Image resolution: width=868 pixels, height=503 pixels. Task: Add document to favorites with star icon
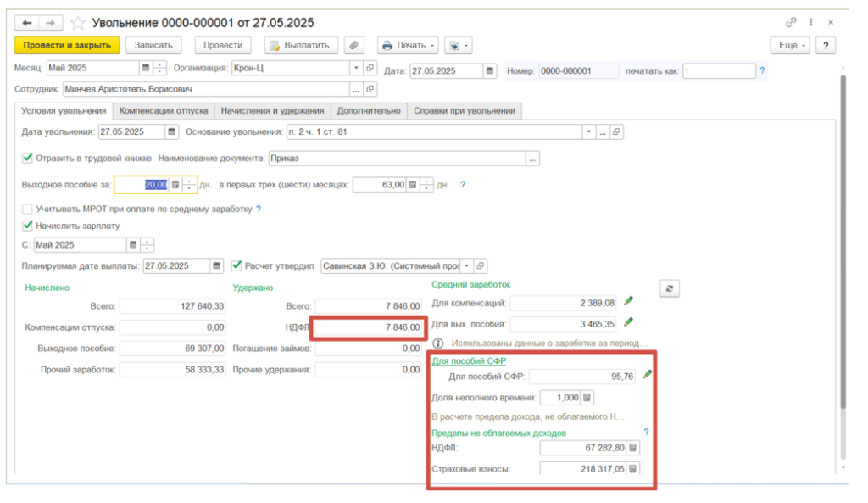pyautogui.click(x=78, y=23)
